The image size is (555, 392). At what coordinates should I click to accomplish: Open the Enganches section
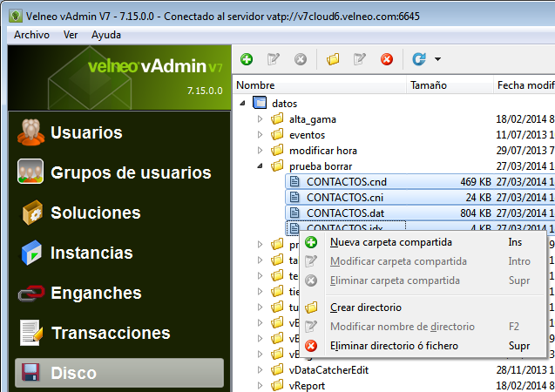point(119,293)
